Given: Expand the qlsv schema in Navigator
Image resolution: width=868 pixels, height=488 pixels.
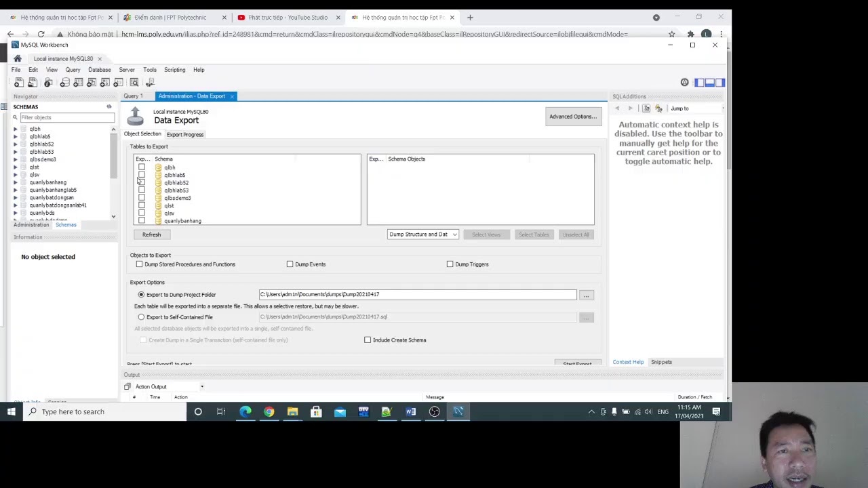Looking at the screenshot, I should [x=16, y=175].
